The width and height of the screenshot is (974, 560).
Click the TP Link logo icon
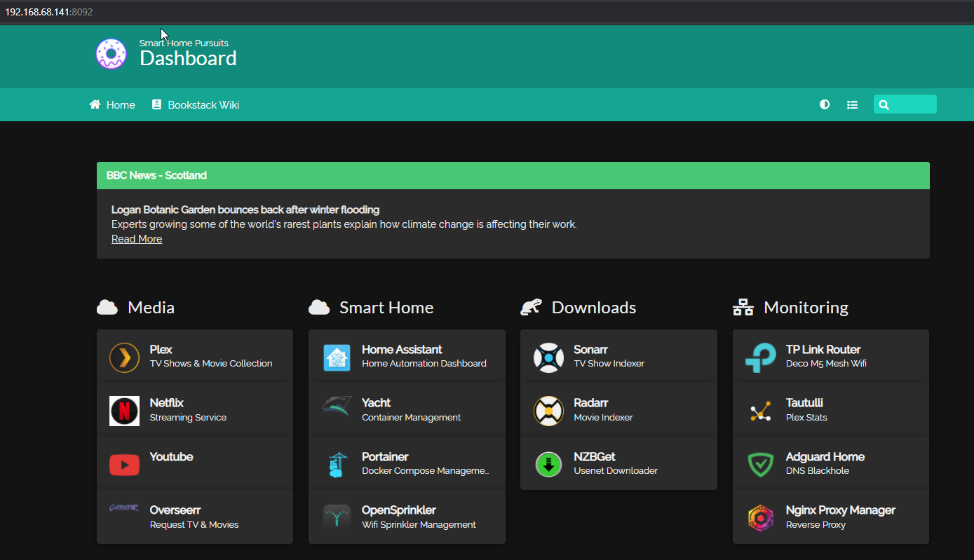click(761, 357)
